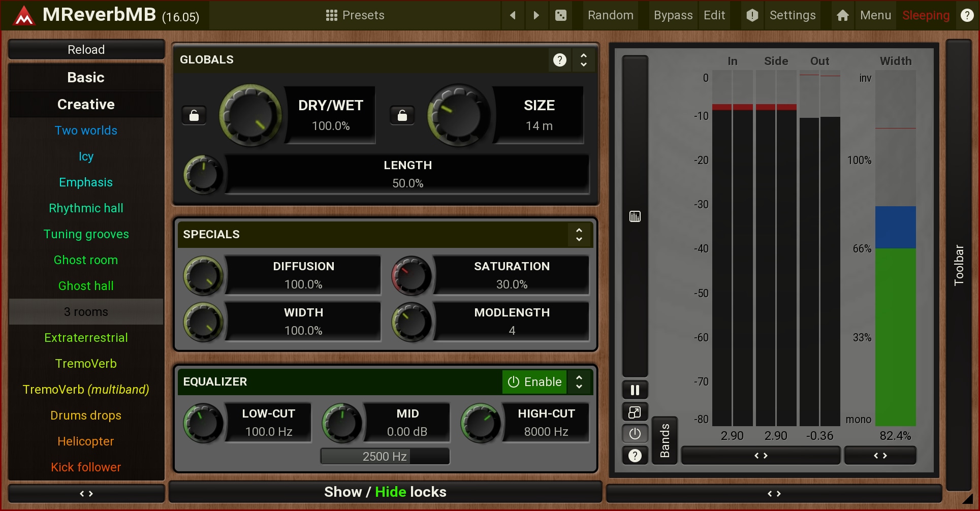Click the High-cut knob

pos(481,423)
